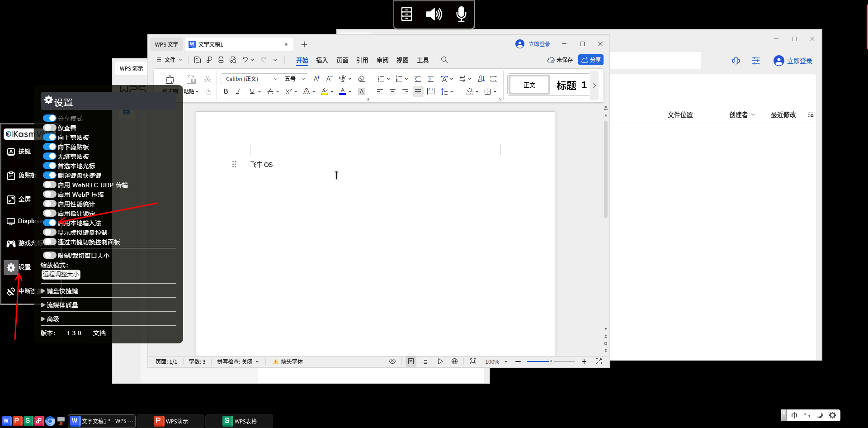Open the 审阅 ribbon tab
The width and height of the screenshot is (868, 428).
click(x=382, y=60)
